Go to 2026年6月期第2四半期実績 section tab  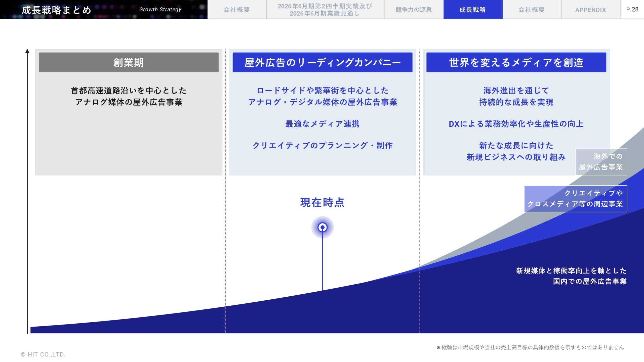(x=325, y=10)
